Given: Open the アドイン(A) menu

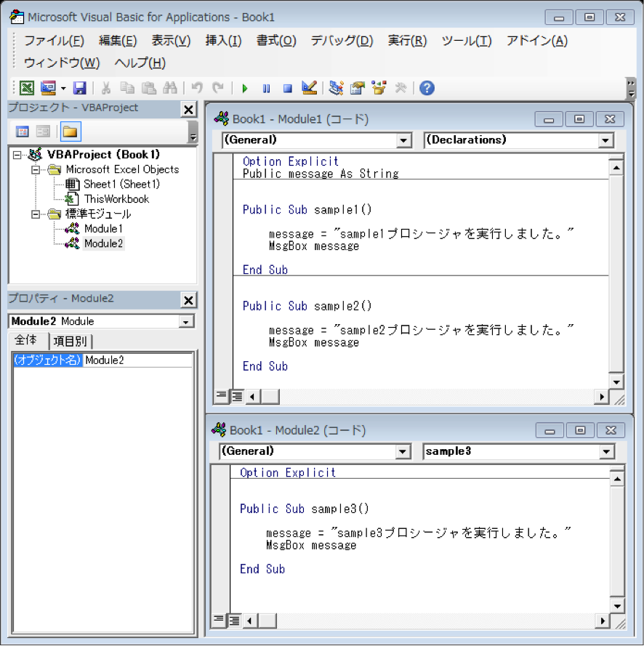Looking at the screenshot, I should 537,41.
